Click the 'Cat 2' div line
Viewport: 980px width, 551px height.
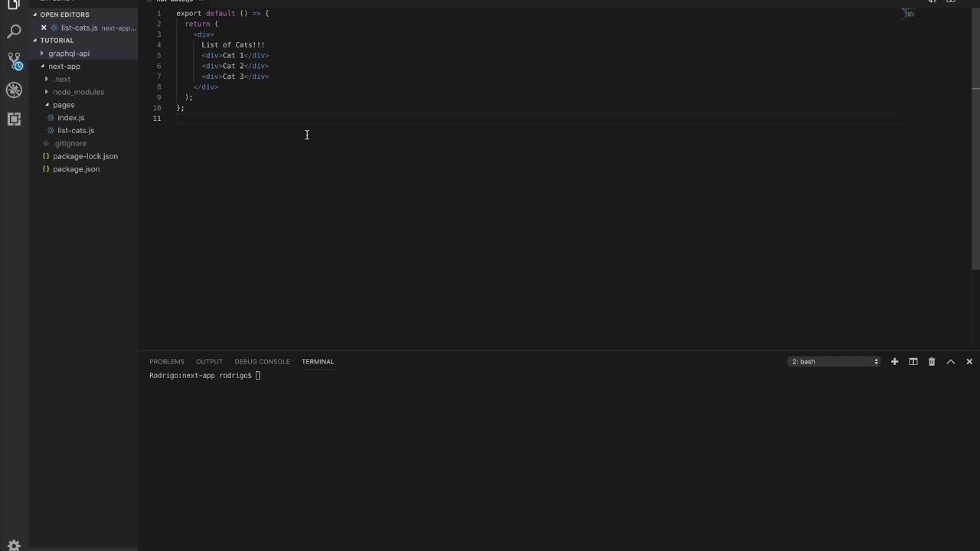pyautogui.click(x=235, y=66)
